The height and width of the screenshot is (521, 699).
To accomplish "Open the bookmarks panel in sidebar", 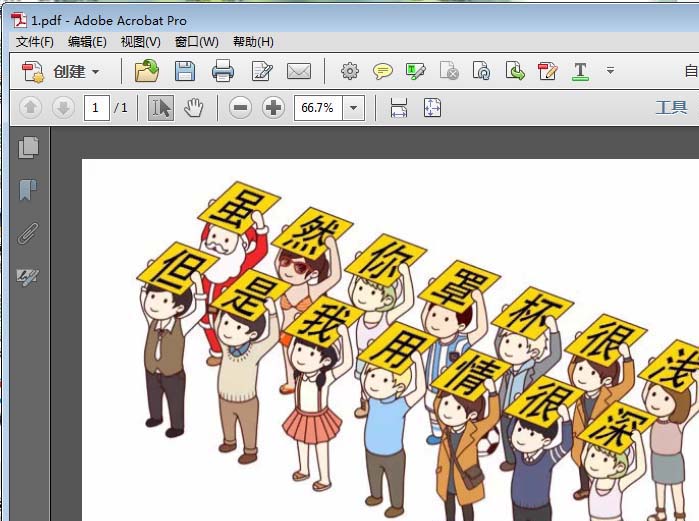I will 29,190.
